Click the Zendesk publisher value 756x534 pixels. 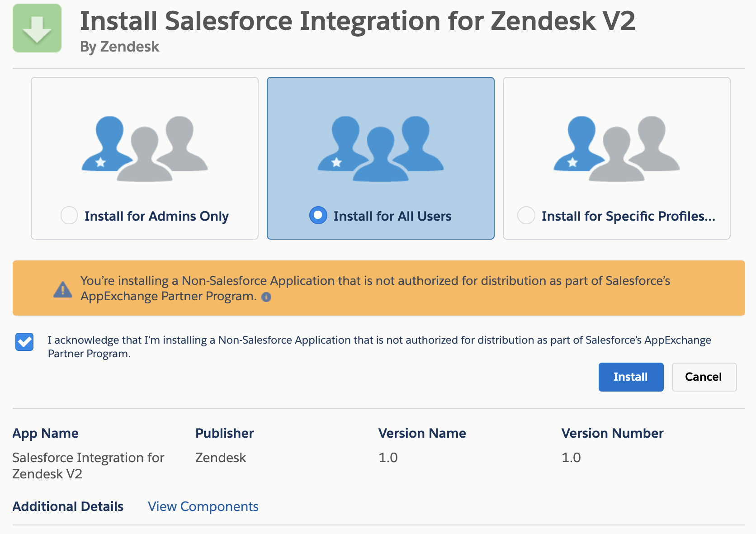pyautogui.click(x=220, y=458)
